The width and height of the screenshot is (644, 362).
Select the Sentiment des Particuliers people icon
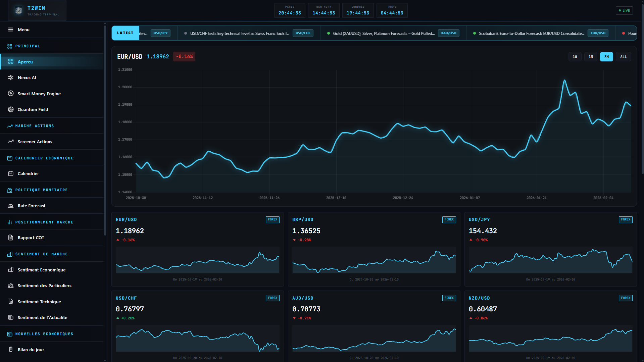pos(11,286)
